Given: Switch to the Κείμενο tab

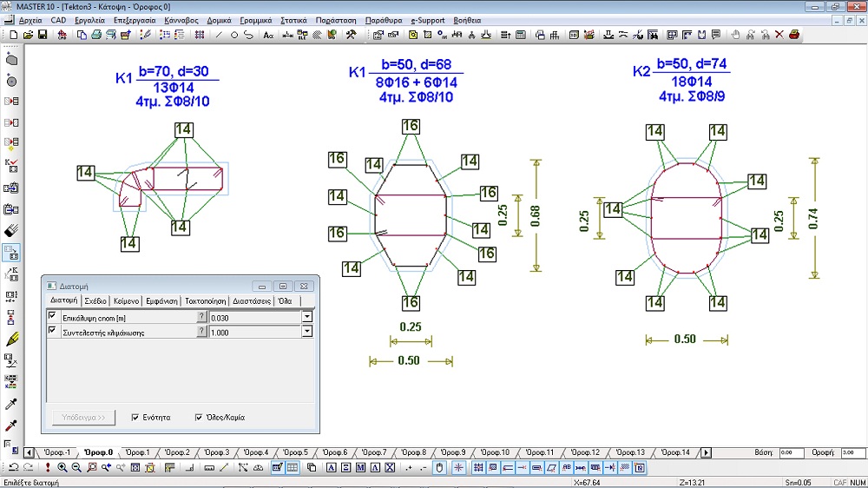Looking at the screenshot, I should [x=126, y=300].
